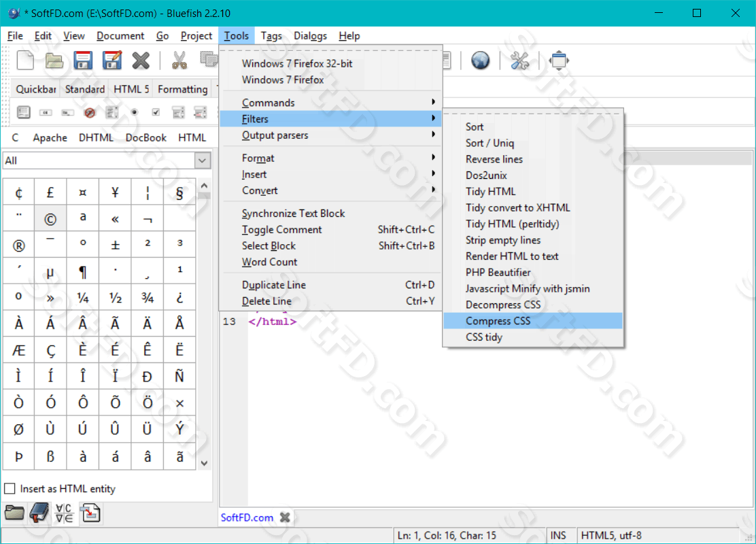Viewport: 756px width, 544px height.
Task: Expand the Format submenu
Action: (330, 158)
